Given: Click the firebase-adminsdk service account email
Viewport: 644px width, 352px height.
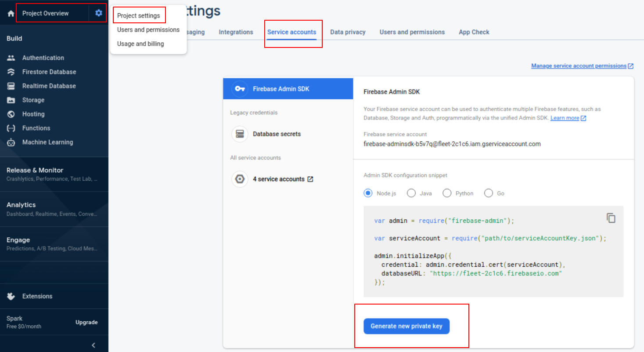Looking at the screenshot, I should click(x=452, y=144).
